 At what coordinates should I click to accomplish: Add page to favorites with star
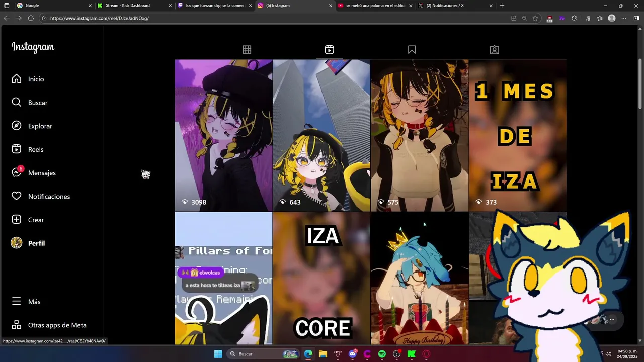click(535, 18)
